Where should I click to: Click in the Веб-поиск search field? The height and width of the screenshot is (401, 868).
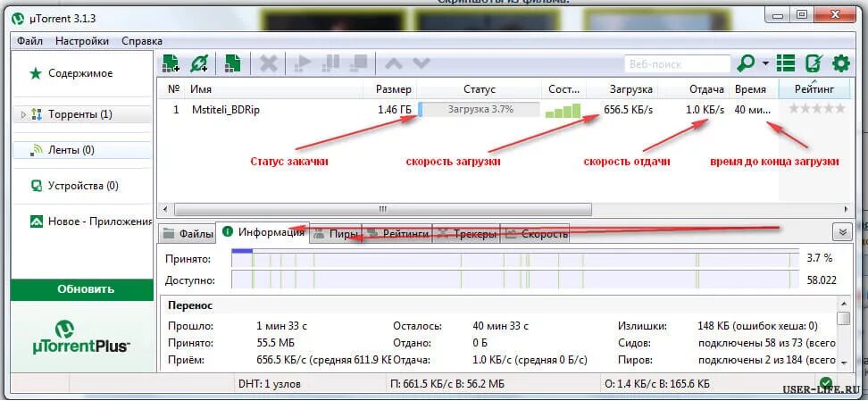678,64
